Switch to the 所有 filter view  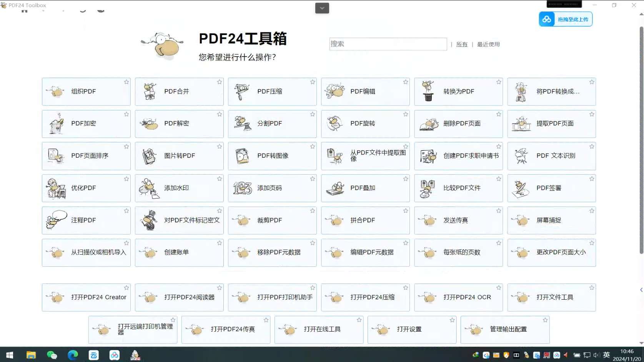pyautogui.click(x=461, y=44)
